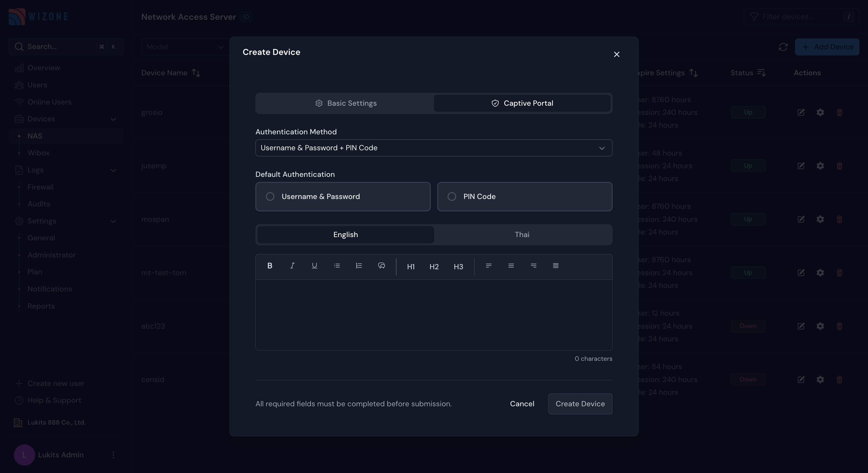
Task: Close the Create Device dialog
Action: tap(616, 55)
